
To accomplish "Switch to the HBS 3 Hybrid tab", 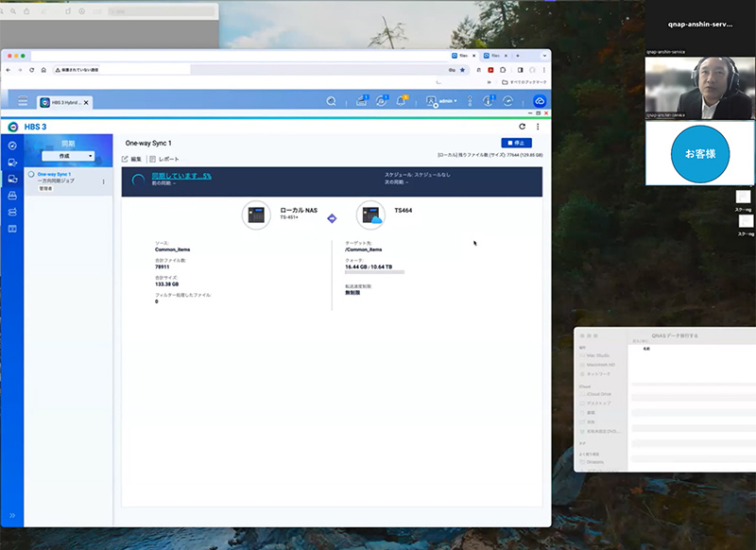I will coord(62,103).
